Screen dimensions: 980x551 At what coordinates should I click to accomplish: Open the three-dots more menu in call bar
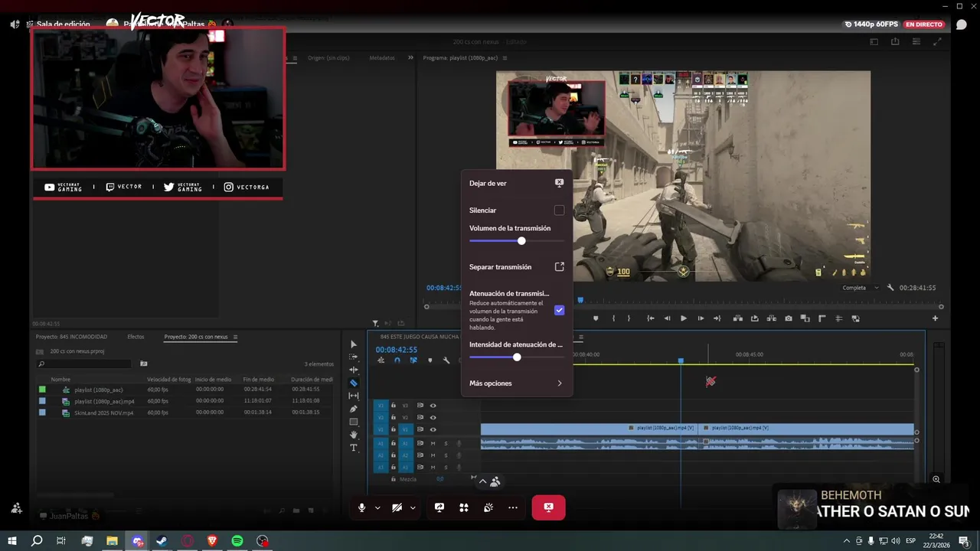(x=513, y=507)
